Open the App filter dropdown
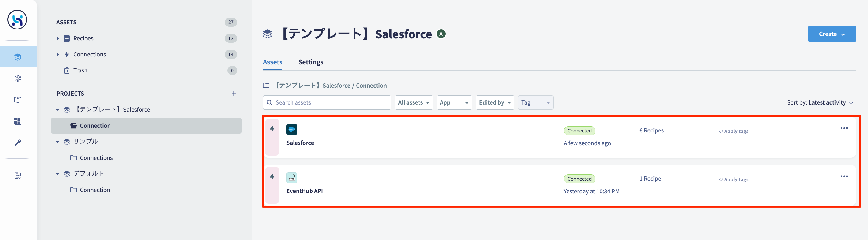 coord(454,102)
